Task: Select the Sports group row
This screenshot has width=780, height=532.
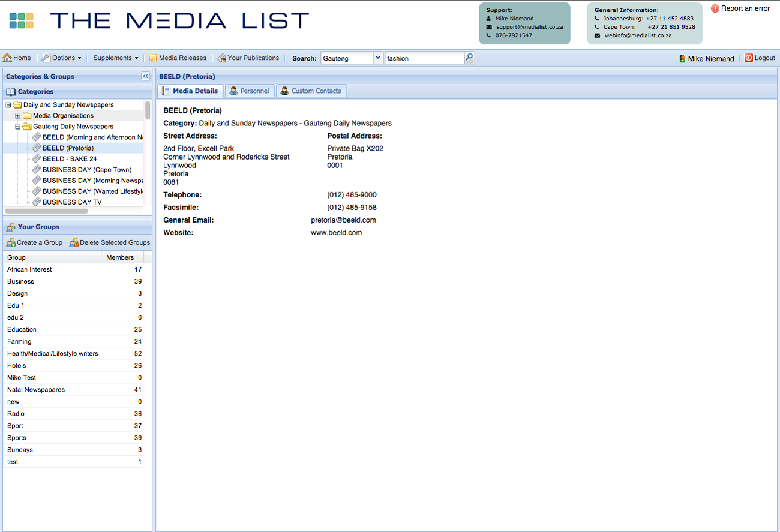Action: pyautogui.click(x=73, y=437)
